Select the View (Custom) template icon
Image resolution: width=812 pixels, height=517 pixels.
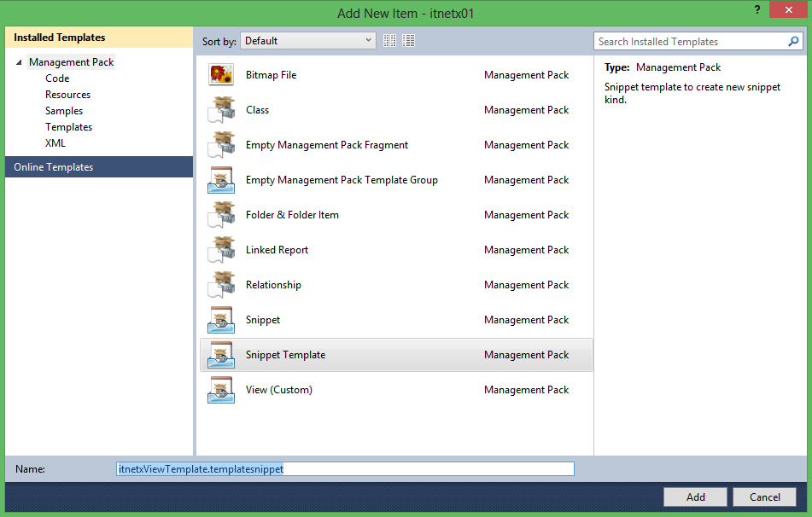click(221, 390)
